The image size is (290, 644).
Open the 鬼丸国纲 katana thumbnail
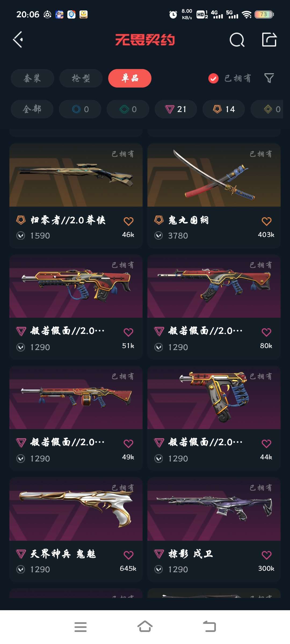pyautogui.click(x=214, y=175)
